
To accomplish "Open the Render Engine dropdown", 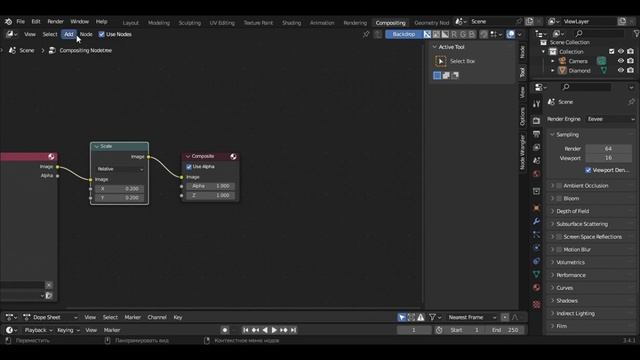I will click(611, 119).
